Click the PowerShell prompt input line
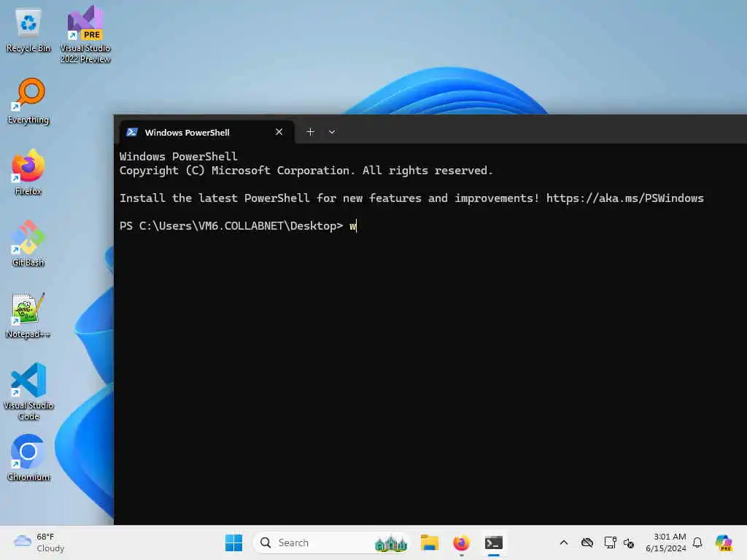This screenshot has width=747, height=560. point(239,226)
